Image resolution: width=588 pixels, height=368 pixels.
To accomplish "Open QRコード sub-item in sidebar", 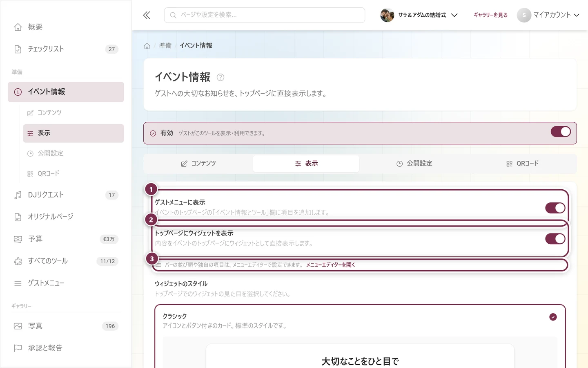I will pos(73,174).
